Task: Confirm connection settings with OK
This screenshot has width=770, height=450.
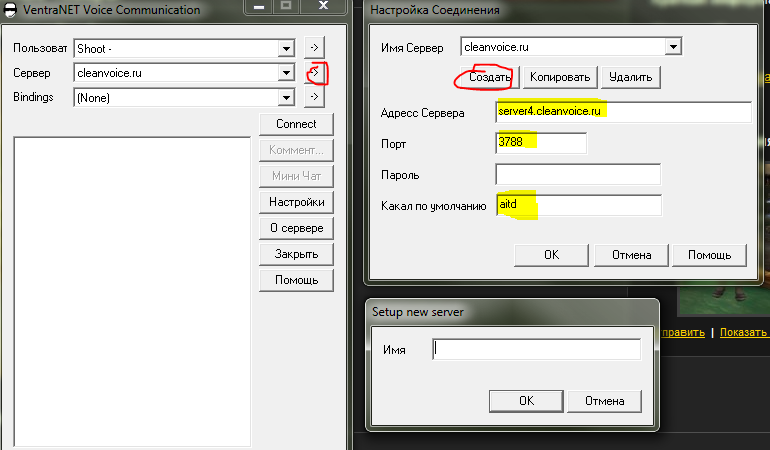Action: [x=551, y=255]
